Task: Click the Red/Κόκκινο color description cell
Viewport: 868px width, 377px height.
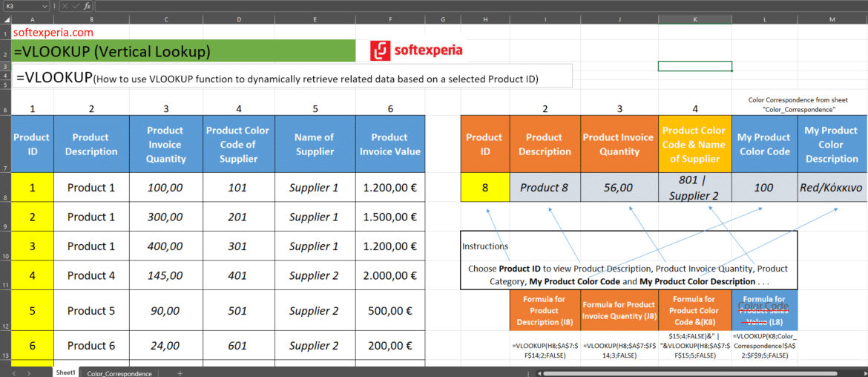Action: pyautogui.click(x=832, y=188)
